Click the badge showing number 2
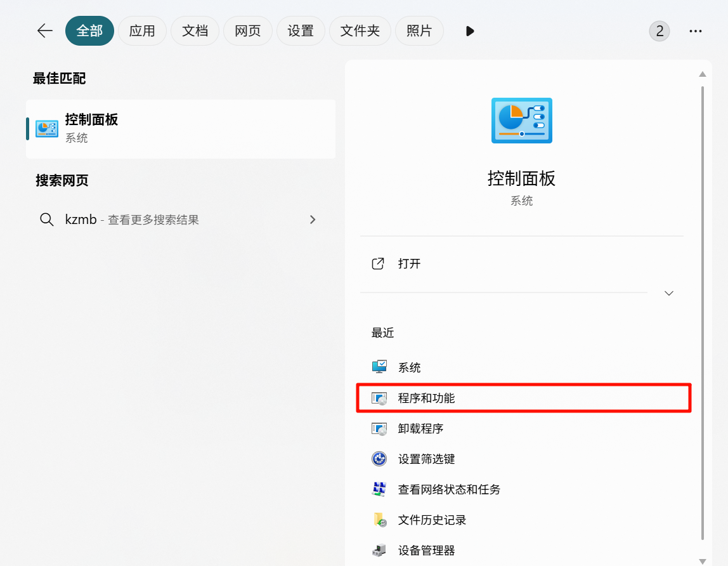This screenshot has width=728, height=566. click(660, 30)
